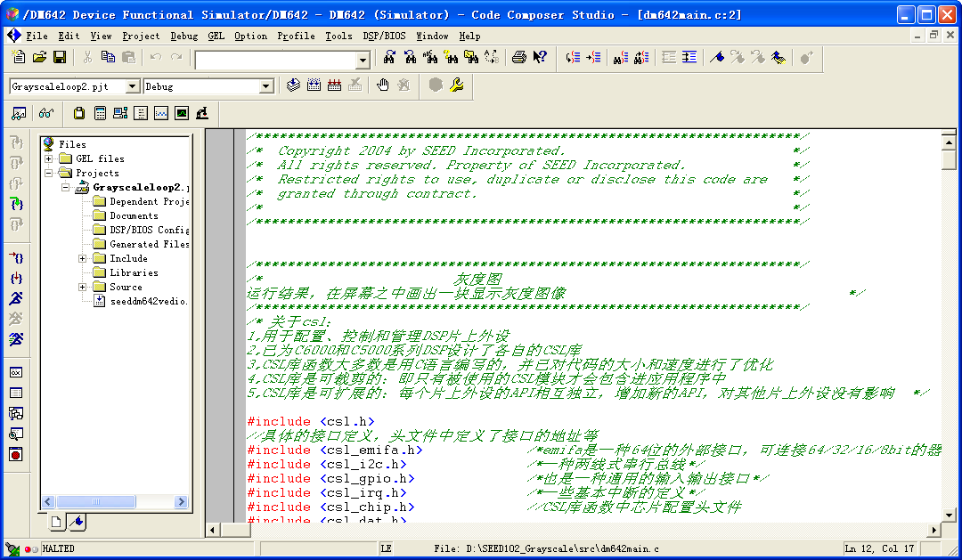The height and width of the screenshot is (560, 962).
Task: Click the Find in Files binoculars icon
Action: (x=470, y=58)
